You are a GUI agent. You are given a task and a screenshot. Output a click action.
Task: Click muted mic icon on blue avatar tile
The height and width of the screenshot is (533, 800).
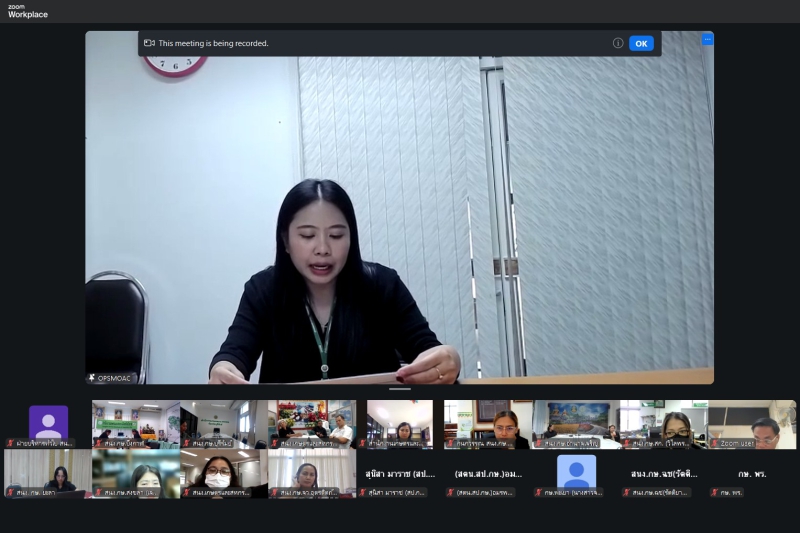tap(538, 492)
